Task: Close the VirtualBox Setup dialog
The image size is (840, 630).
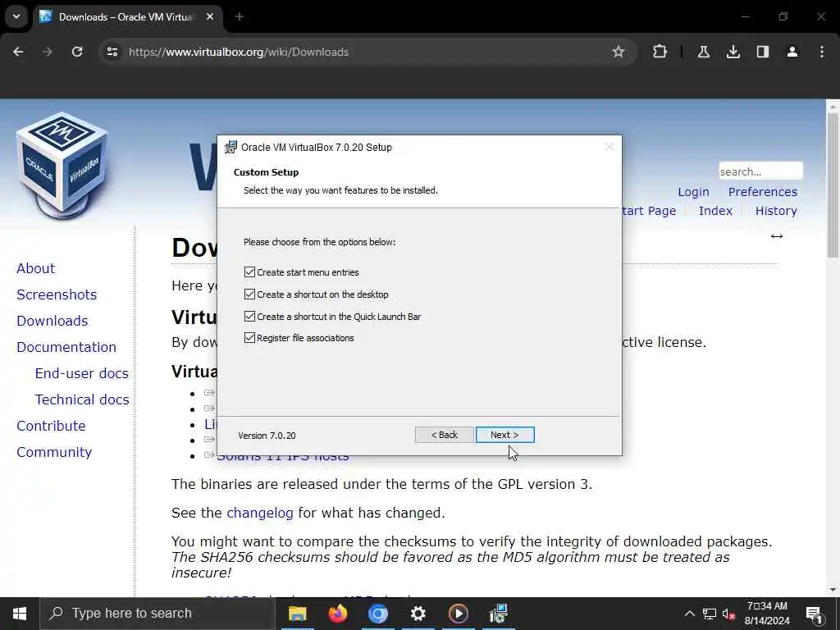Action: [609, 147]
